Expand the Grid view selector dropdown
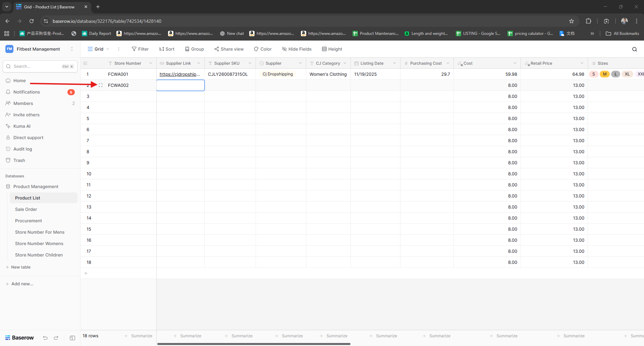 (x=99, y=49)
